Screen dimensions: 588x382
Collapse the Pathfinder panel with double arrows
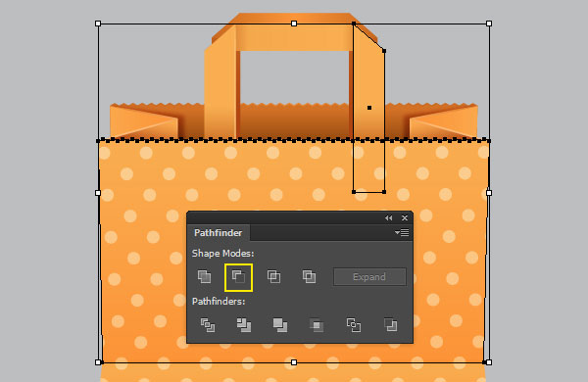[388, 217]
